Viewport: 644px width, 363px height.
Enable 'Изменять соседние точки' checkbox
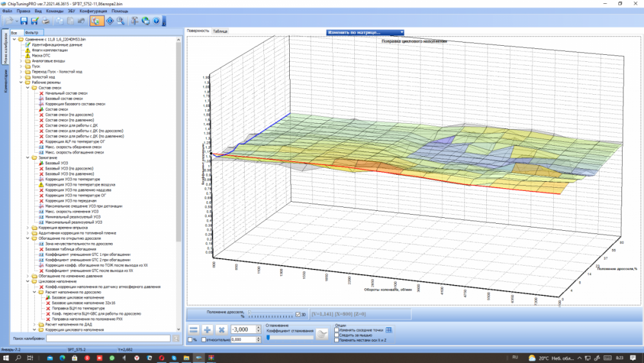coord(337,330)
